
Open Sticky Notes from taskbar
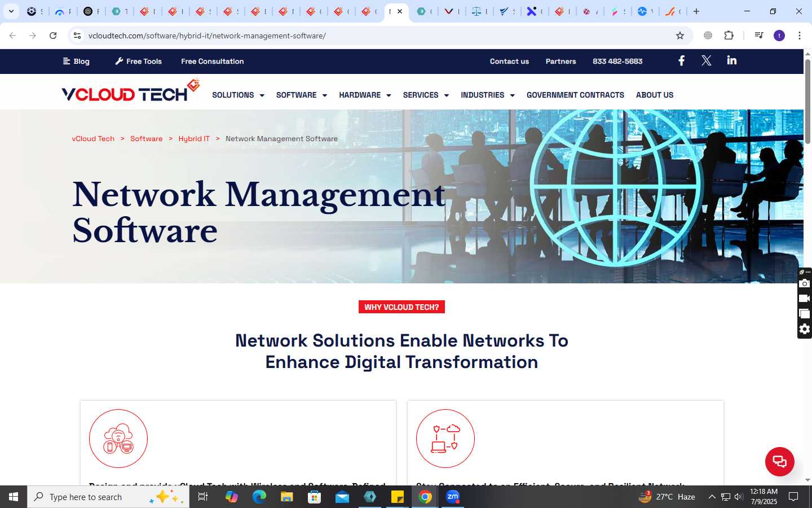tap(398, 497)
